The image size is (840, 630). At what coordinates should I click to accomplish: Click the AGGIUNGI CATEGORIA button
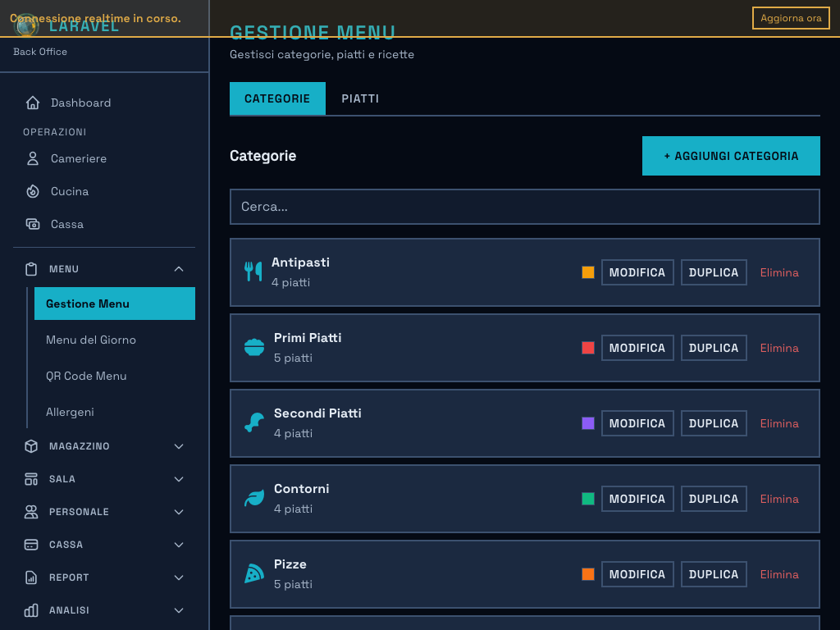click(730, 156)
